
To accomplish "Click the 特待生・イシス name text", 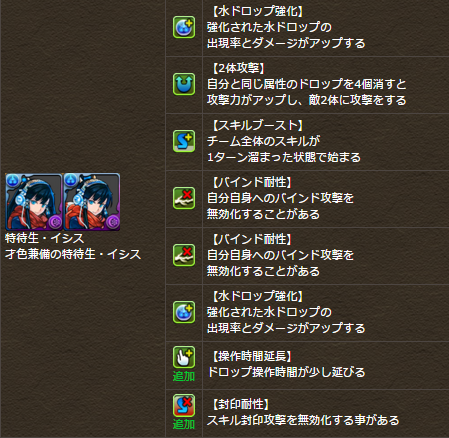I will [x=45, y=238].
